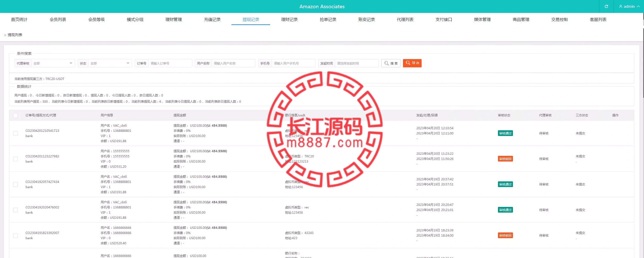Open the 理财记录 tab
This screenshot has width=644, height=258.
(x=289, y=20)
